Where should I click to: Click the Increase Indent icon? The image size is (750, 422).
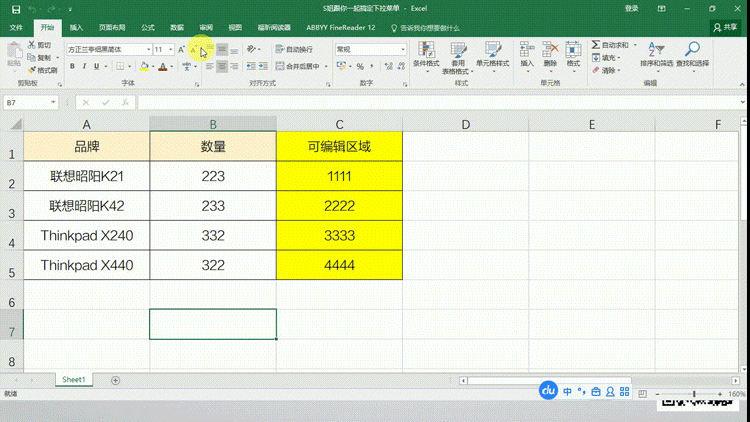tap(263, 66)
